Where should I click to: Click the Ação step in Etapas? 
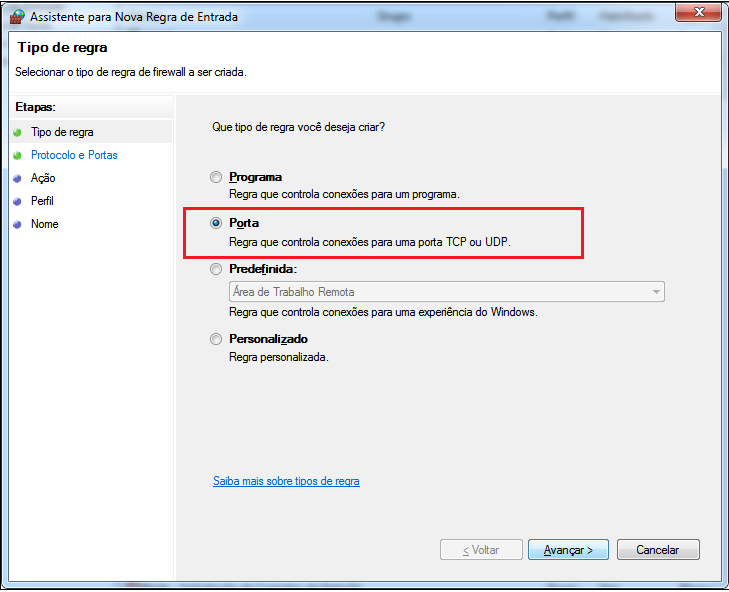pyautogui.click(x=43, y=178)
